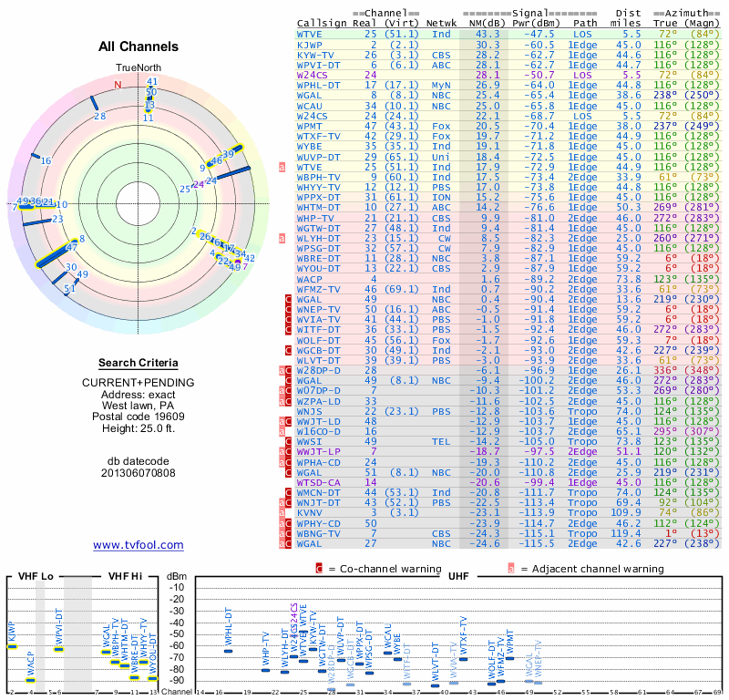The height and width of the screenshot is (700, 729).
Task: Click co-channel warning icon beside WNEP-TV
Action: 288,309
